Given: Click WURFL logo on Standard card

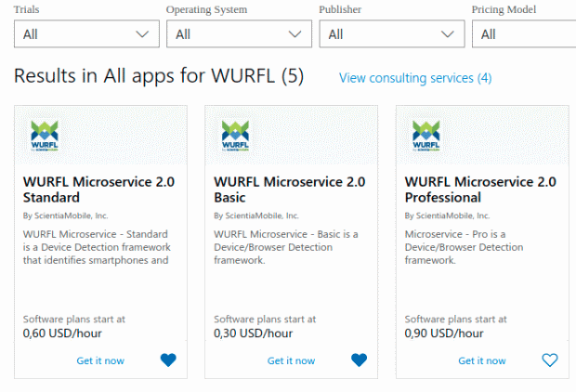Looking at the screenshot, I should click(x=45, y=136).
